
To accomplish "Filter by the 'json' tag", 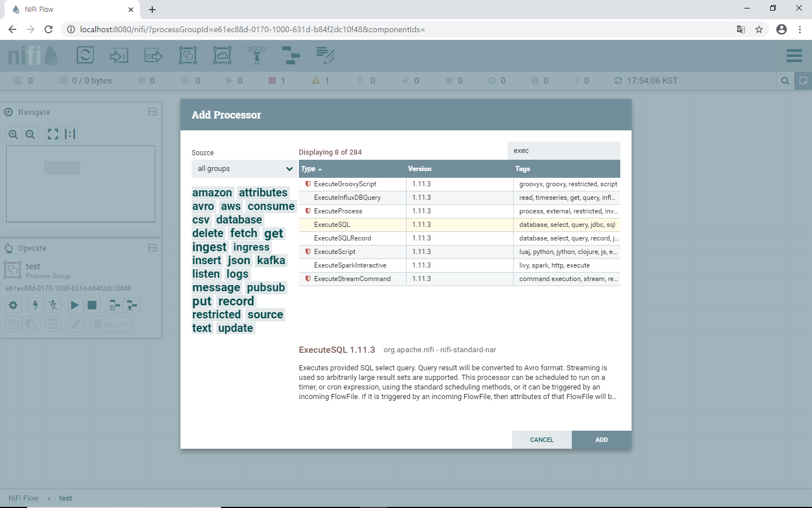I will (x=239, y=260).
